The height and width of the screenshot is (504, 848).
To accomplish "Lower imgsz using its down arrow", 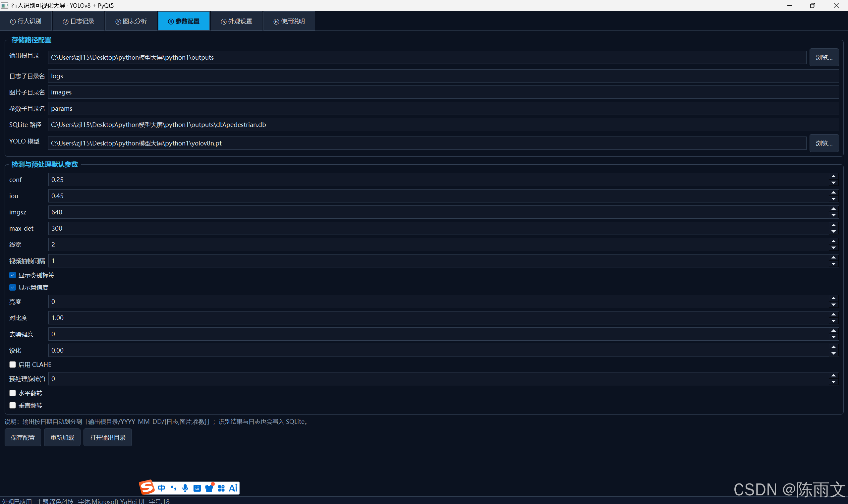I will (x=833, y=215).
